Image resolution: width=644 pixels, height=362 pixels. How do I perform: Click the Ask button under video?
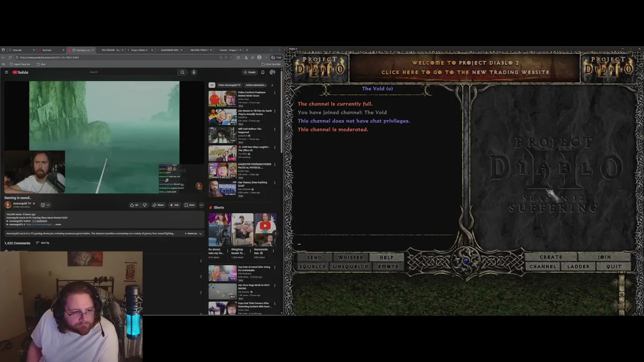coord(174,205)
